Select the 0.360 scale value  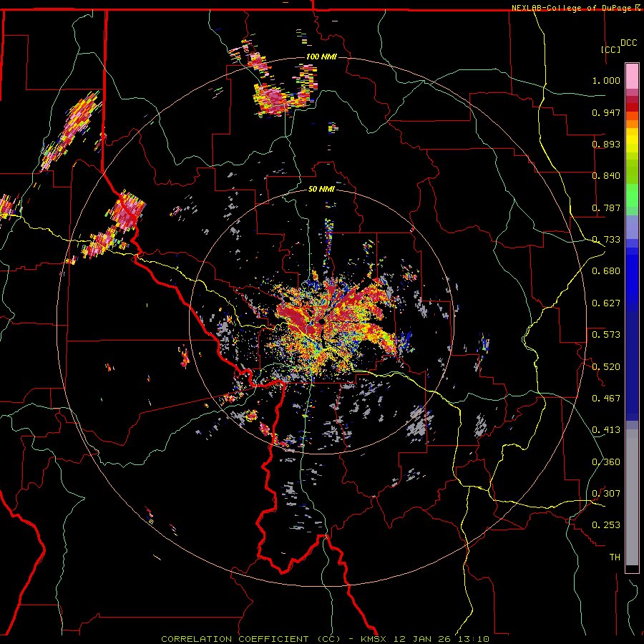pyautogui.click(x=606, y=462)
